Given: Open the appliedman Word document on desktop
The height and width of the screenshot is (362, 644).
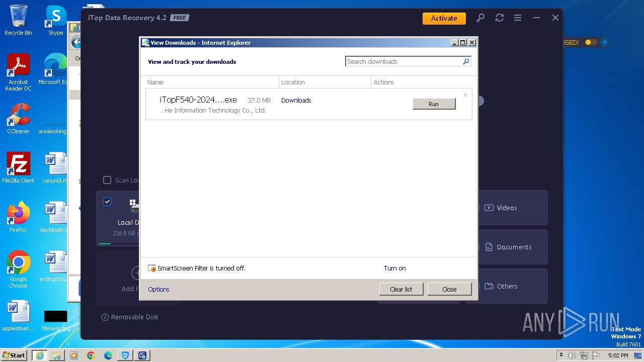Looking at the screenshot, I should coord(18,316).
